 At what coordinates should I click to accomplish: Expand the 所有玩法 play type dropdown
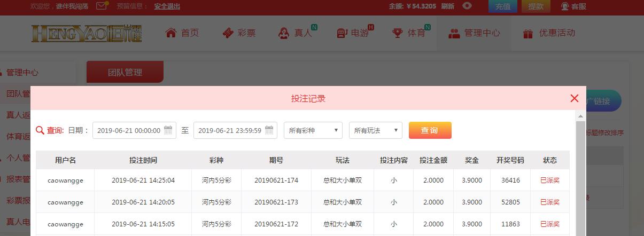click(x=375, y=130)
